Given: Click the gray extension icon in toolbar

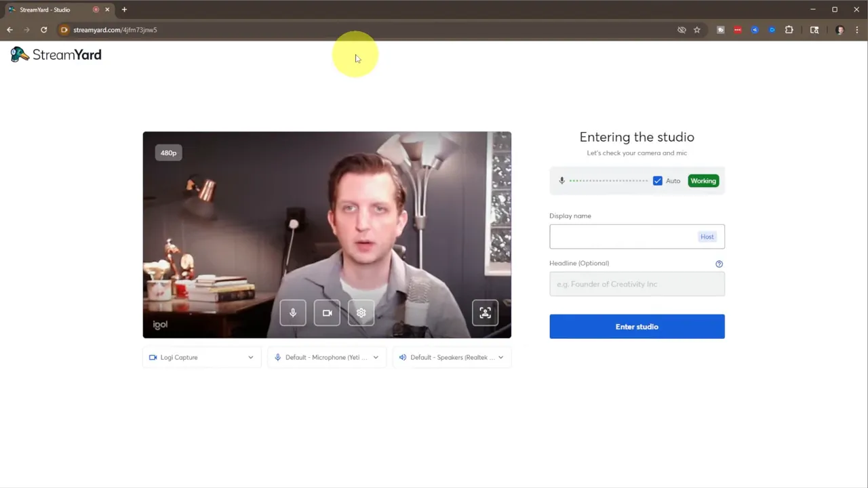Looking at the screenshot, I should pos(720,30).
